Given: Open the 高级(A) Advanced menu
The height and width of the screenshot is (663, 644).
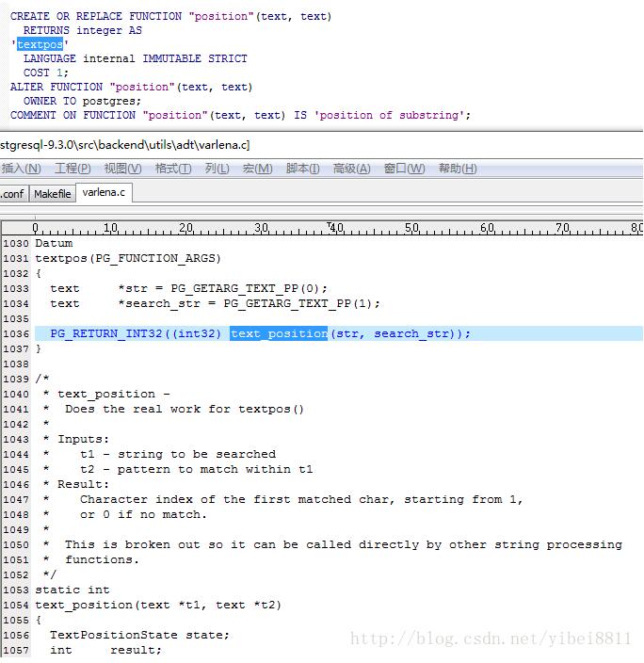Looking at the screenshot, I should pos(351,169).
